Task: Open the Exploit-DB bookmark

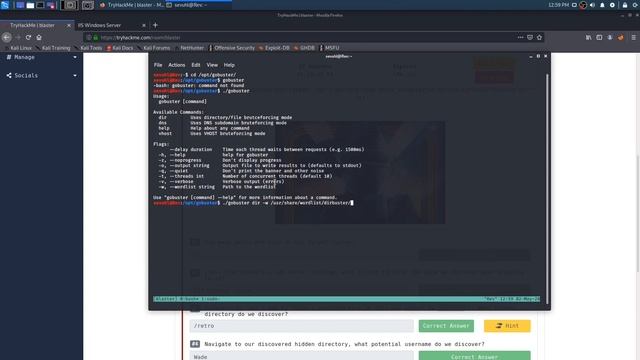Action: pyautogui.click(x=274, y=48)
